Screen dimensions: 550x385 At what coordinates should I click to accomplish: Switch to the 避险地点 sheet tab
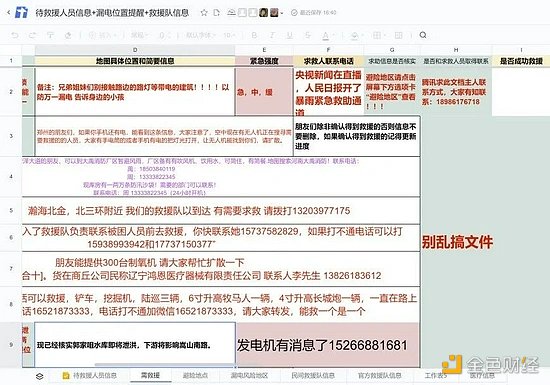(195, 376)
